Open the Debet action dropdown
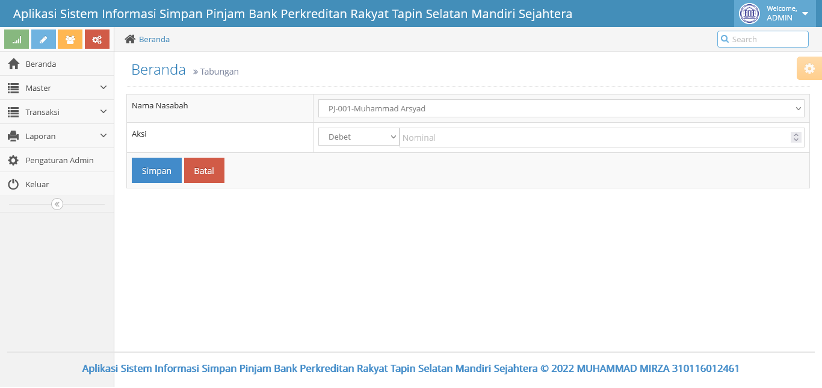The width and height of the screenshot is (822, 388). point(359,137)
